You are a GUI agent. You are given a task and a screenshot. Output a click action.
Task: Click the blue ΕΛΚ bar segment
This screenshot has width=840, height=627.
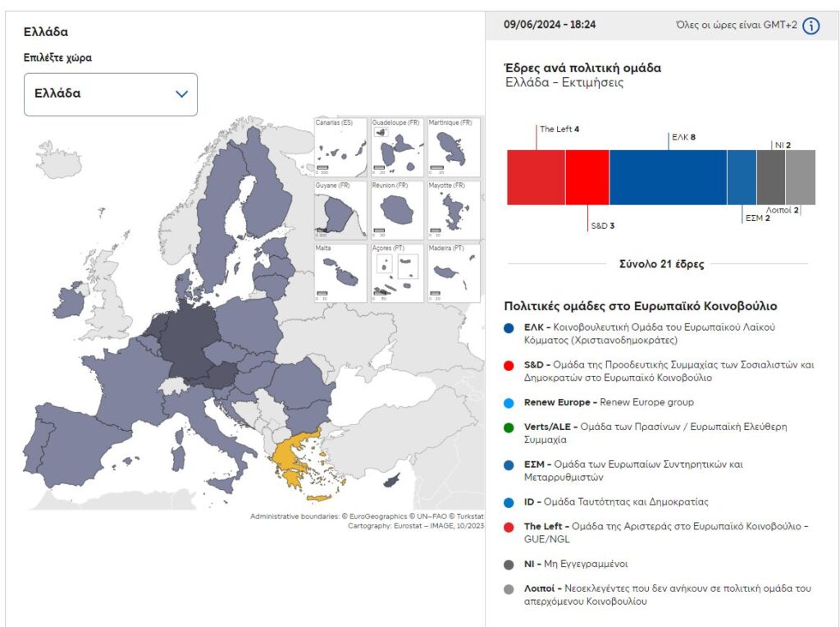coord(668,177)
